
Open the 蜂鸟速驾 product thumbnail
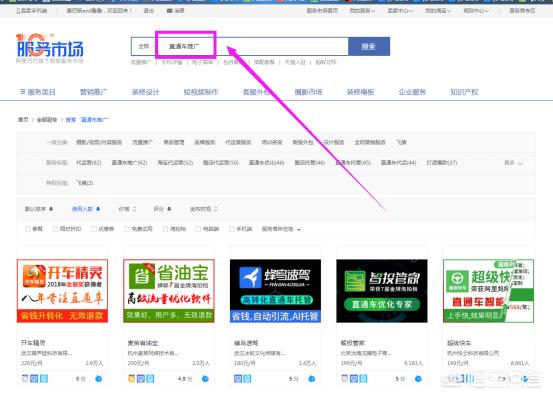pos(275,291)
